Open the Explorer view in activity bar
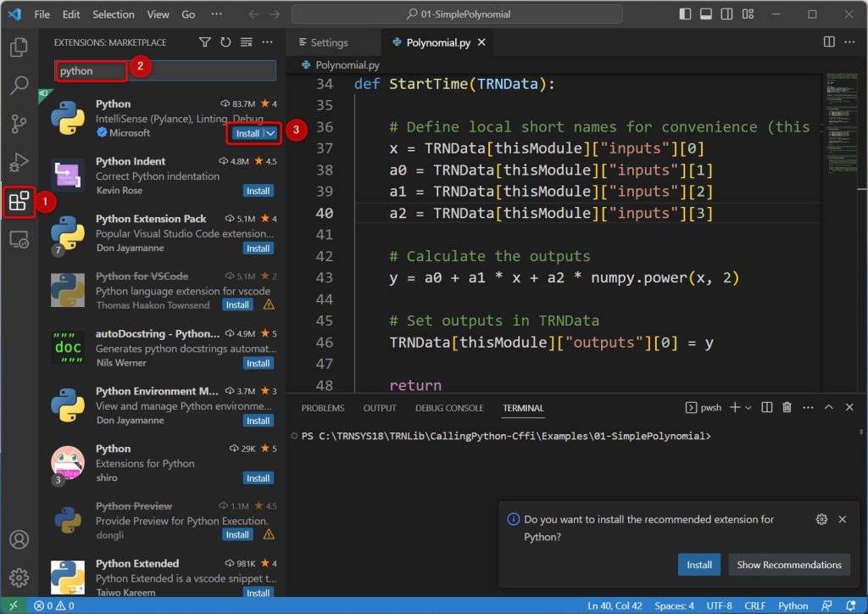868x614 pixels. 19,47
